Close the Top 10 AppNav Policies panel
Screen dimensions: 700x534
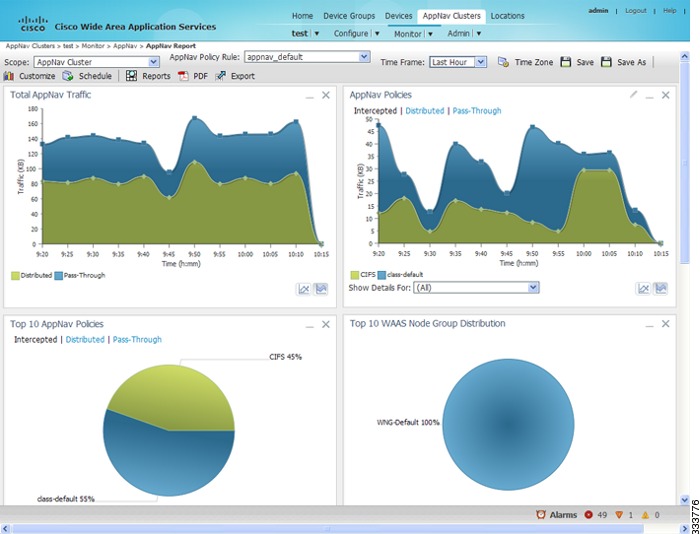click(x=326, y=324)
